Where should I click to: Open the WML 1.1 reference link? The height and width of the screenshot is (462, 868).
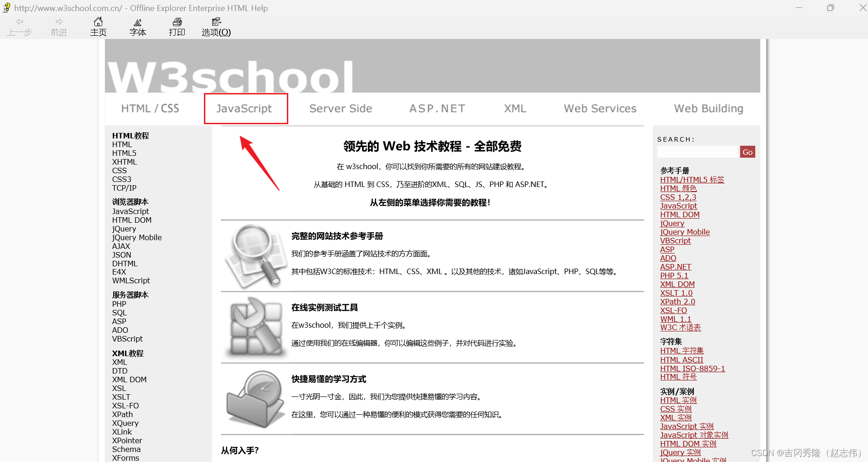(x=676, y=319)
